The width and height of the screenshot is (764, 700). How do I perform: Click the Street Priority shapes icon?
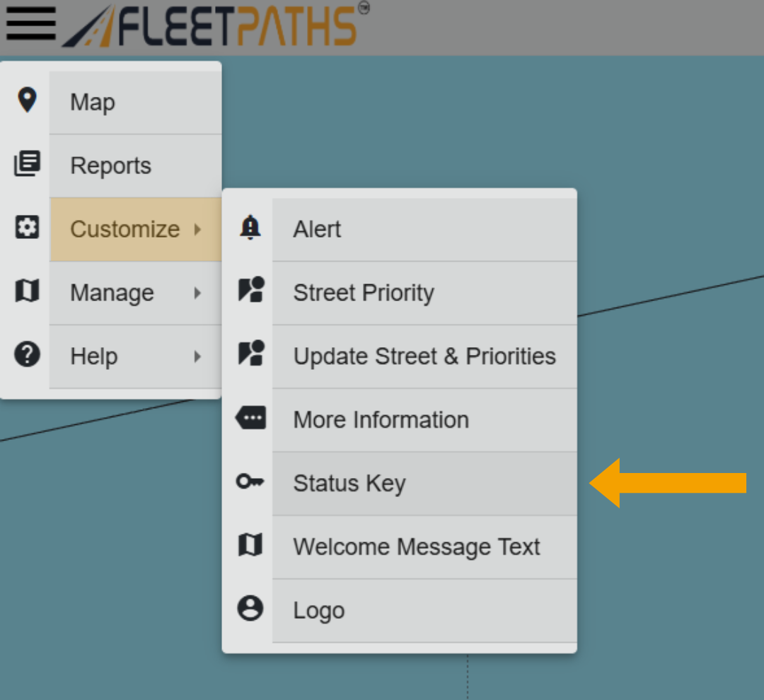[x=250, y=291]
